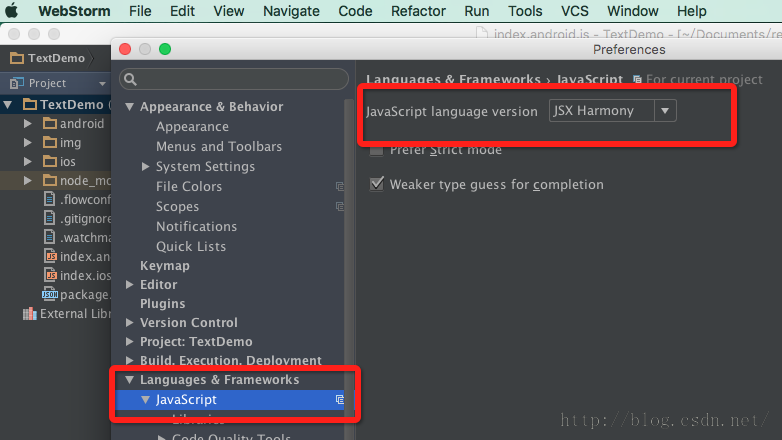
Task: Click the Apple menu icon
Action: (x=14, y=11)
